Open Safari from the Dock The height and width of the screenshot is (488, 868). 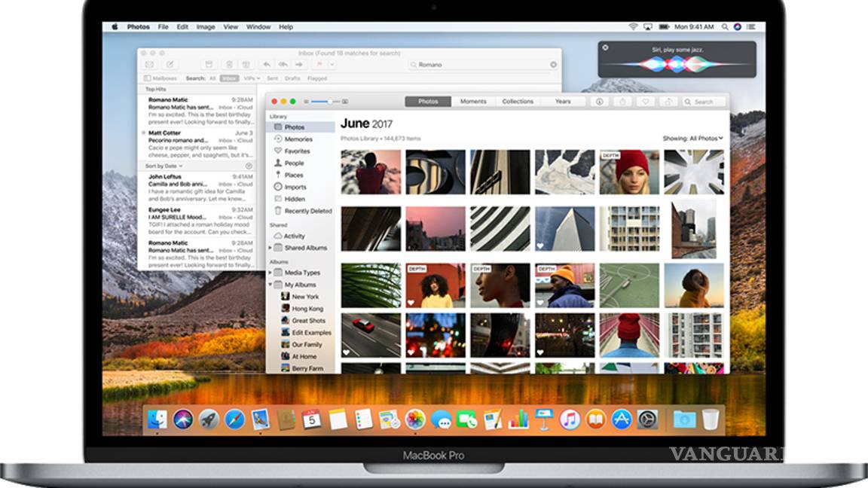234,419
